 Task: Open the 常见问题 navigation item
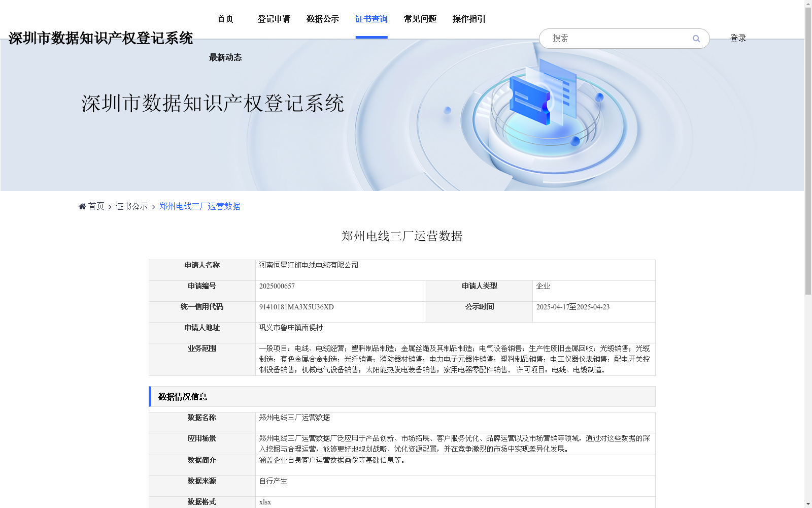click(420, 19)
